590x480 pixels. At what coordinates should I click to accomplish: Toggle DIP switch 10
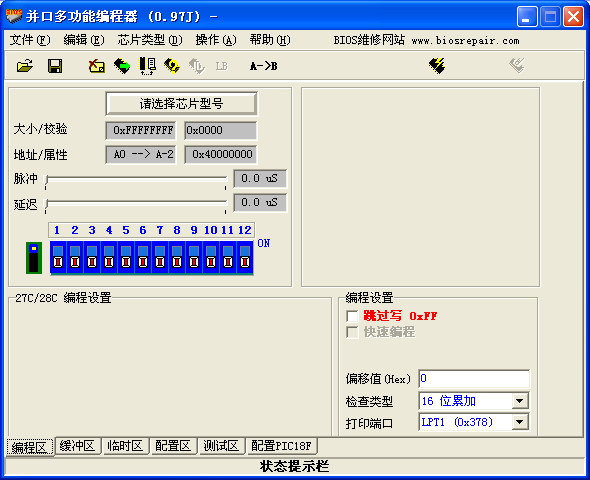coord(211,258)
